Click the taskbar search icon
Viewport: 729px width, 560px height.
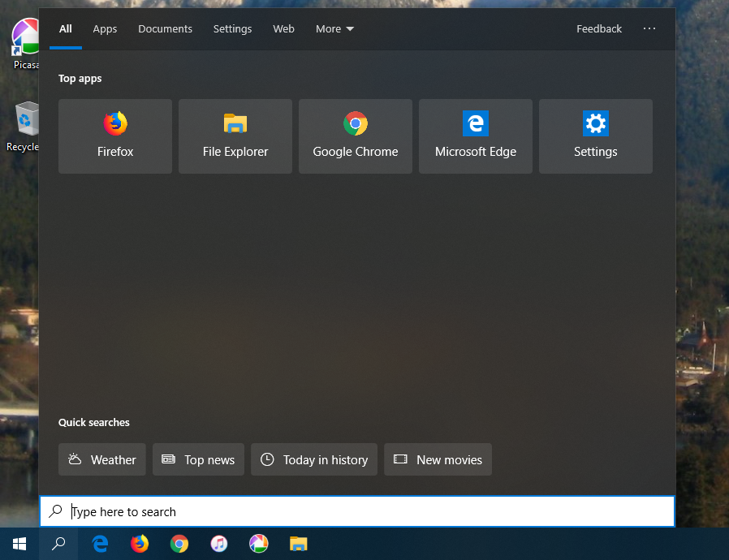click(x=58, y=544)
